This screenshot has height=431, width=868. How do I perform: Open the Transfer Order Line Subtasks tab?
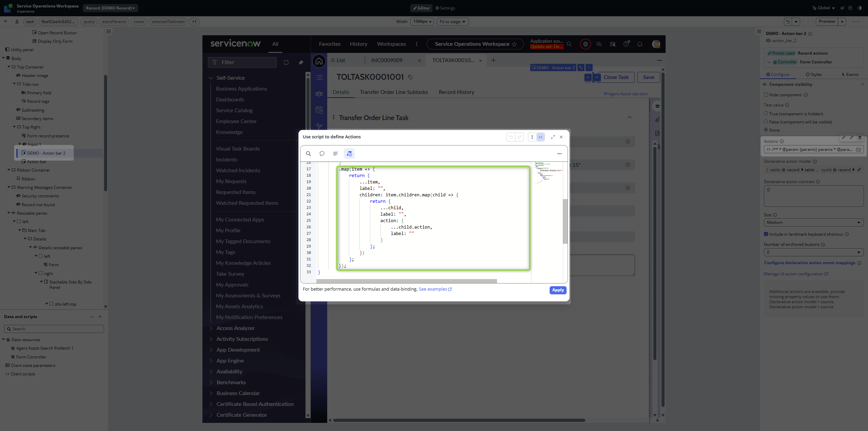click(394, 92)
